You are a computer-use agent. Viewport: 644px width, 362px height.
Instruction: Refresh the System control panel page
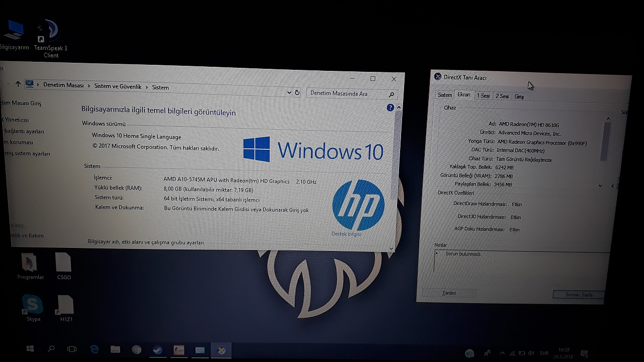297,93
